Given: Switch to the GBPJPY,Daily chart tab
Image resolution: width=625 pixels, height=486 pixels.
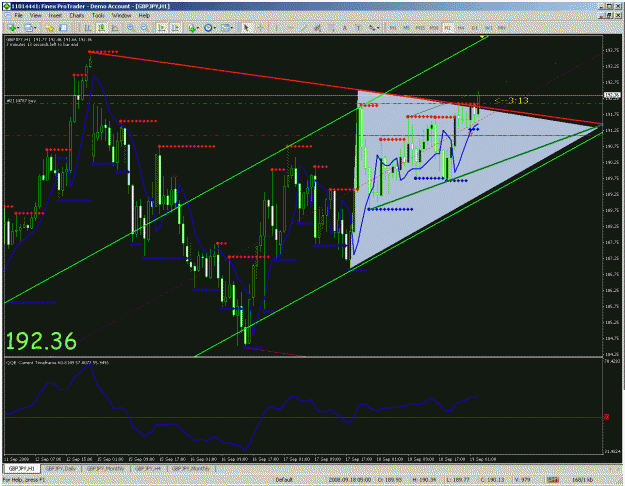Looking at the screenshot, I should click(61, 468).
